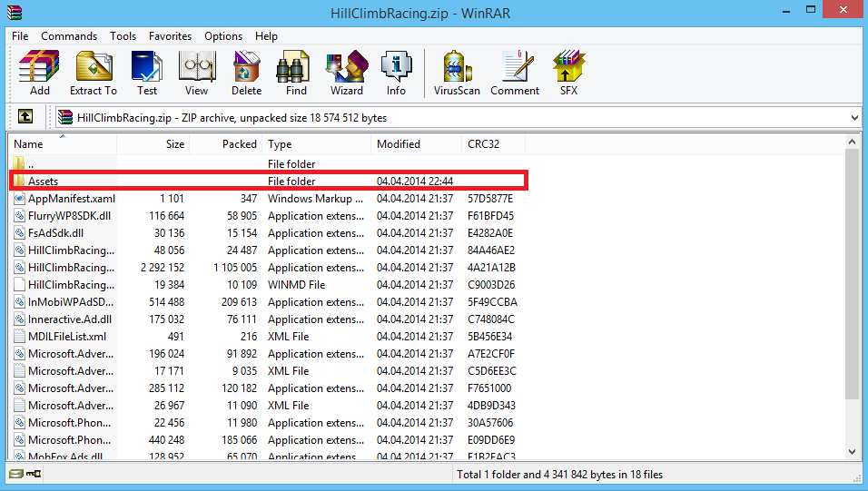
Task: Open Extract To tool
Action: [x=93, y=73]
